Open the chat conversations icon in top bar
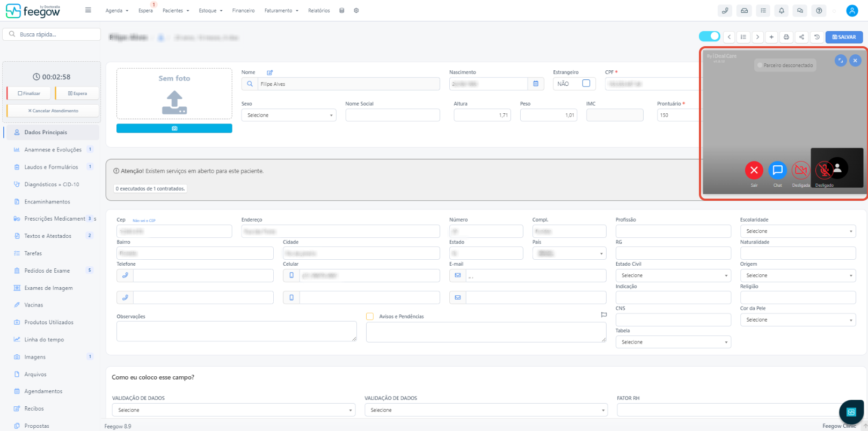The image size is (868, 431). (x=800, y=10)
